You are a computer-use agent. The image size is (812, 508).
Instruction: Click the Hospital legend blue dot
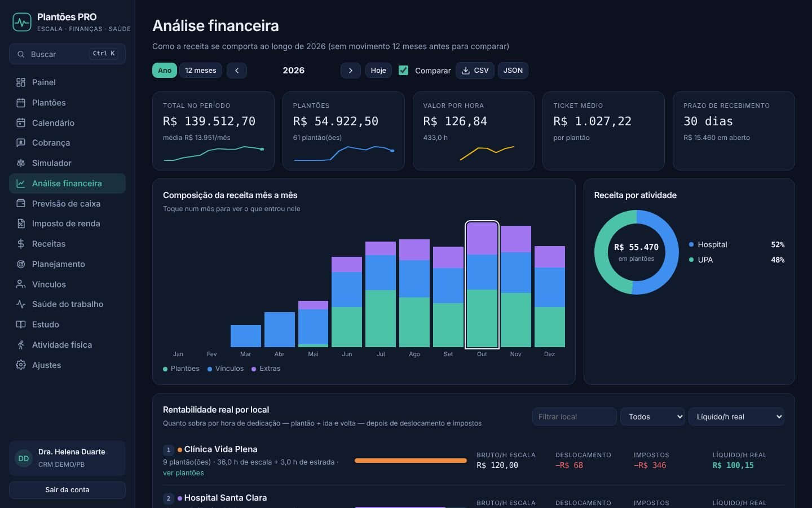(x=691, y=244)
